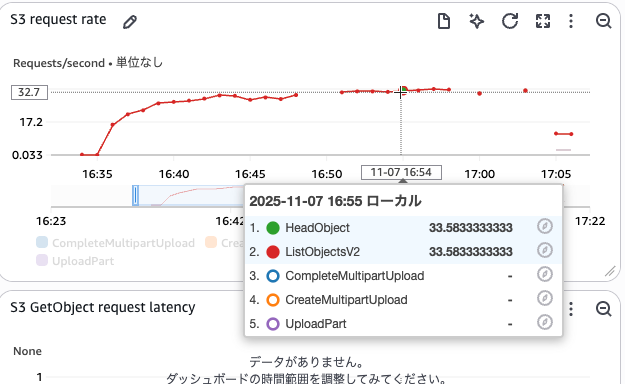Open the compass icon beside CreateMultipartUpload

tap(544, 298)
